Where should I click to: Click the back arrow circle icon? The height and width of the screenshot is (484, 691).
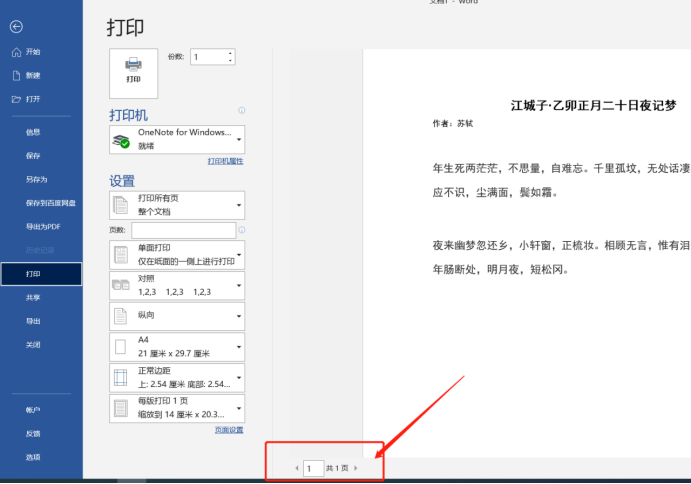click(x=16, y=27)
